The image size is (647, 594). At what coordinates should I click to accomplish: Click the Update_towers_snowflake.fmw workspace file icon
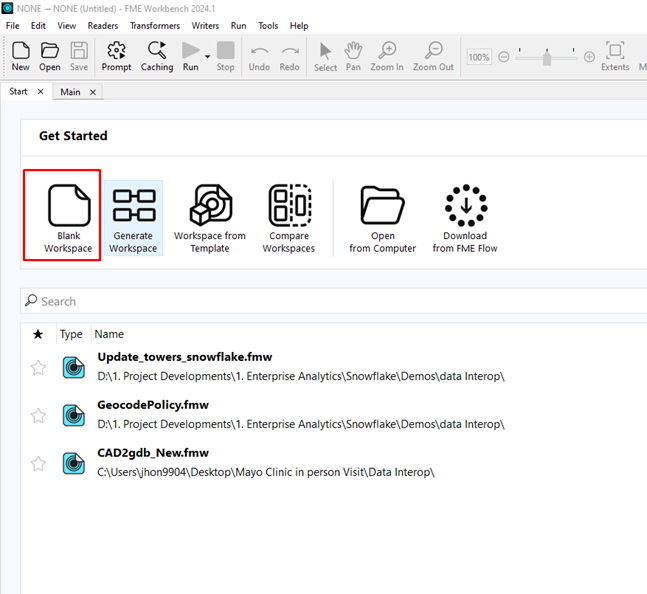point(74,368)
